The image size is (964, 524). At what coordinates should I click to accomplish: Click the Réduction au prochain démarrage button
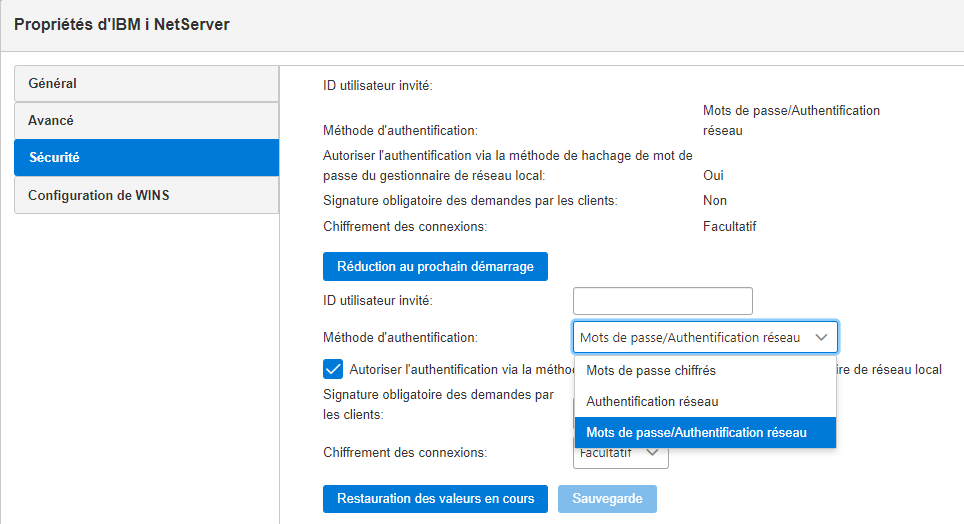point(435,266)
